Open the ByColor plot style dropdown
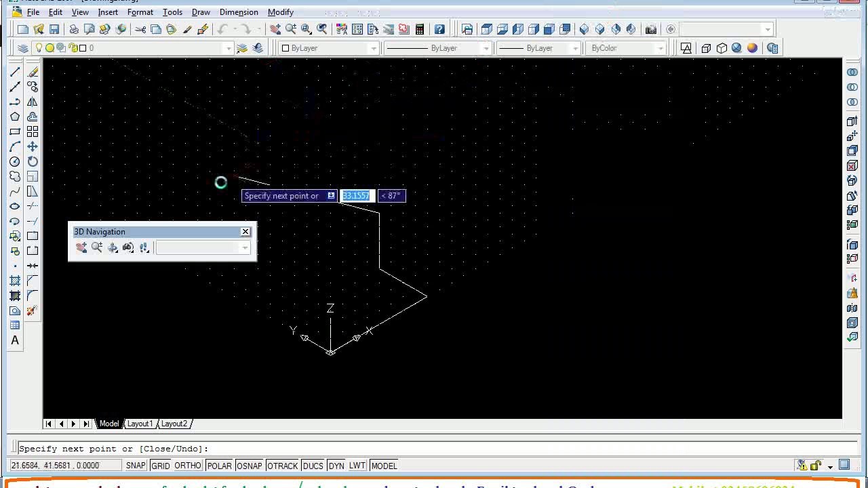This screenshot has width=868, height=488. point(660,48)
